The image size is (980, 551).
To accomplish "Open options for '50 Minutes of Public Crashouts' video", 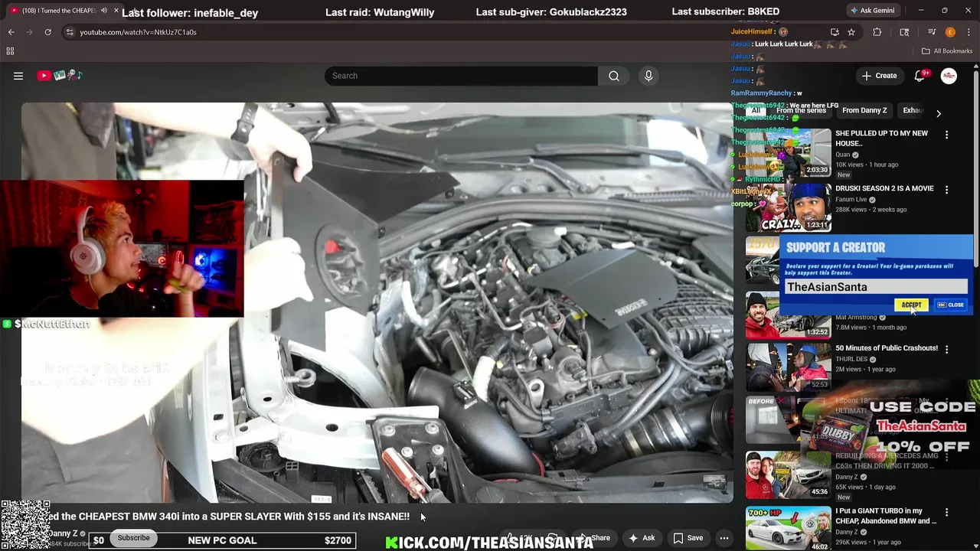I will (946, 349).
